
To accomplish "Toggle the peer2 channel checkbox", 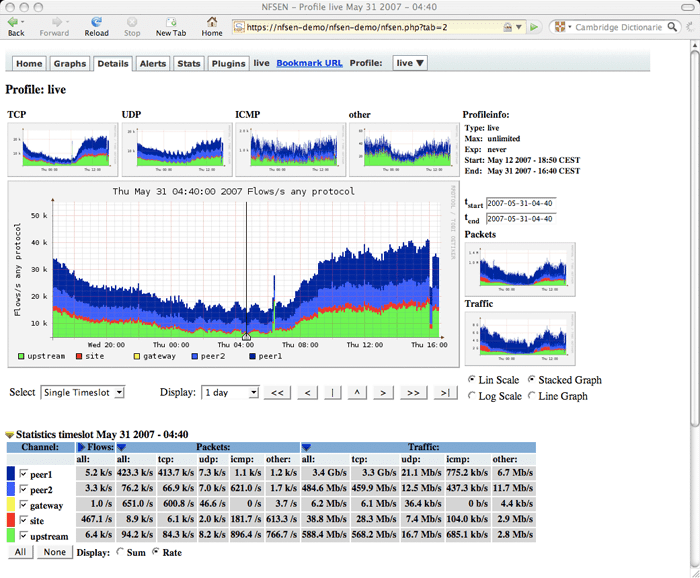I will coord(24,489).
